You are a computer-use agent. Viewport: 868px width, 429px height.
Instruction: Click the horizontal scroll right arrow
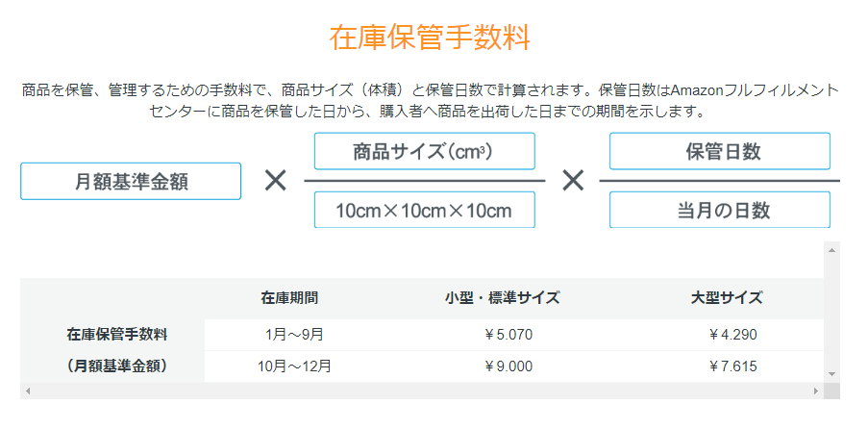pos(816,391)
